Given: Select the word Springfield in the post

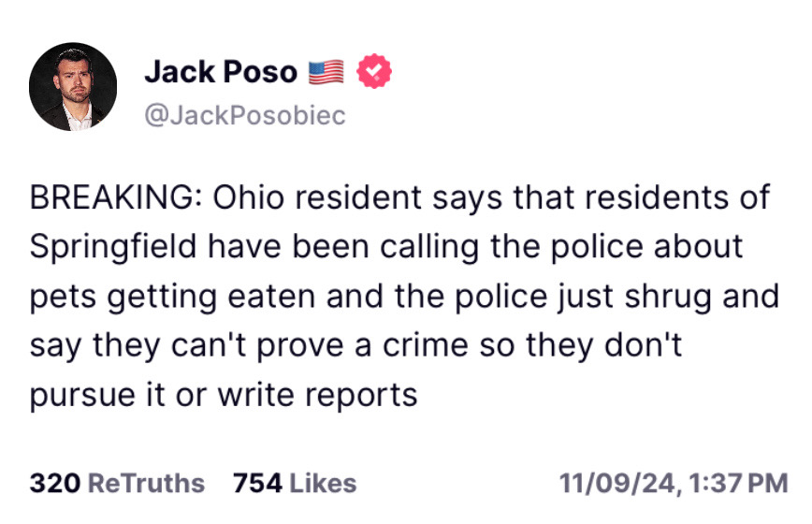Looking at the screenshot, I should tap(114, 247).
